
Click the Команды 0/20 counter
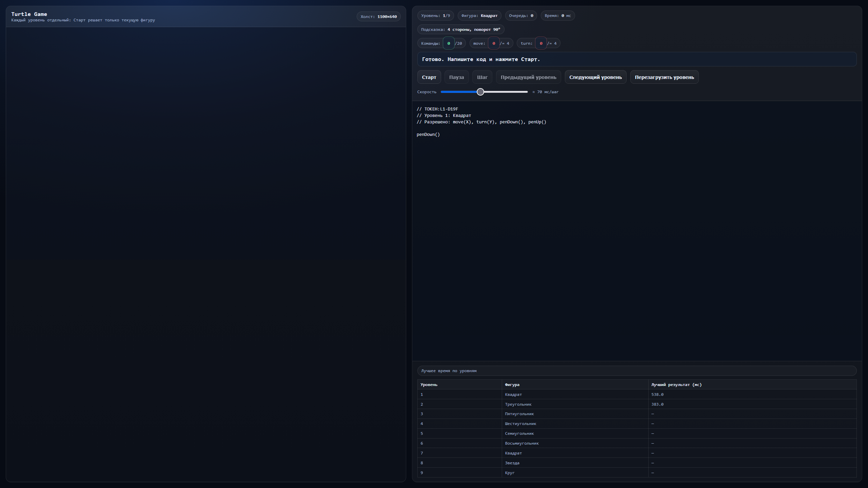pyautogui.click(x=441, y=43)
